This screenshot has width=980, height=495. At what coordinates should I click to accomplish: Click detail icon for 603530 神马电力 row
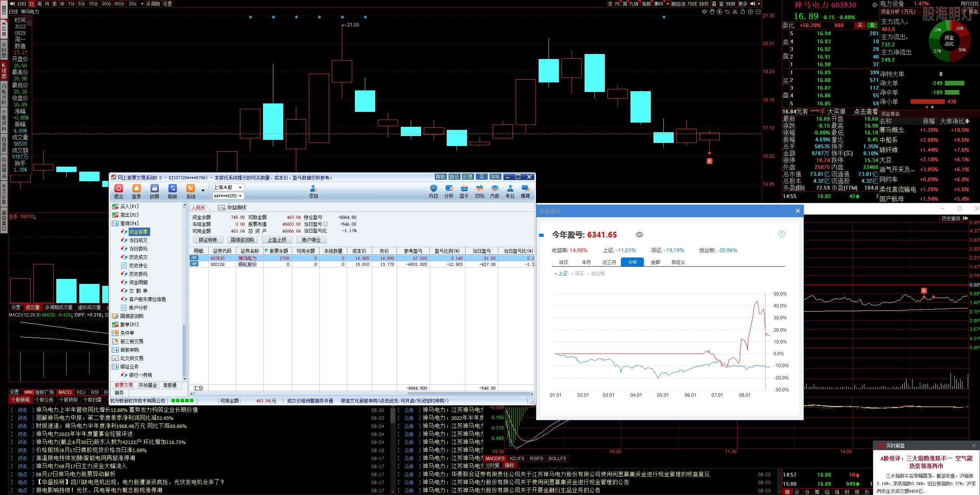click(194, 258)
